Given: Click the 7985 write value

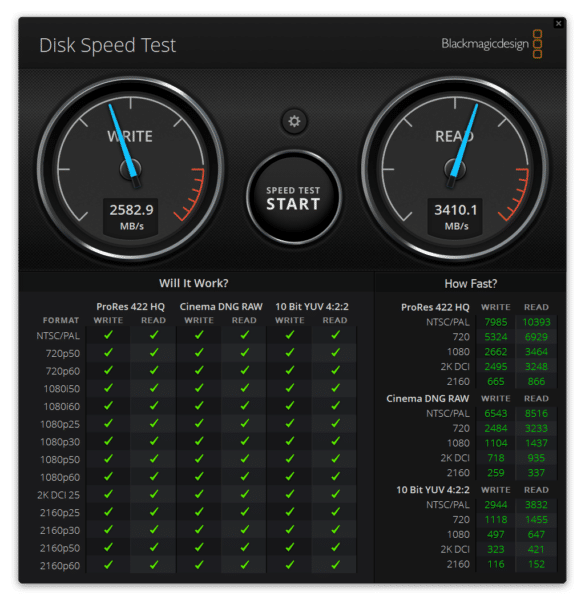Looking at the screenshot, I should pyautogui.click(x=496, y=322).
